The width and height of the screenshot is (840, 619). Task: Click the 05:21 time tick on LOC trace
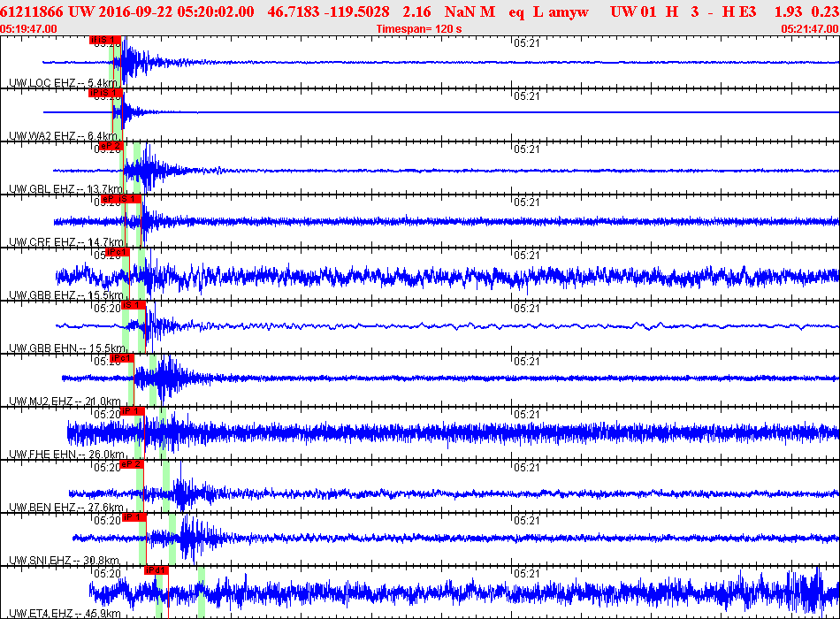(x=526, y=43)
